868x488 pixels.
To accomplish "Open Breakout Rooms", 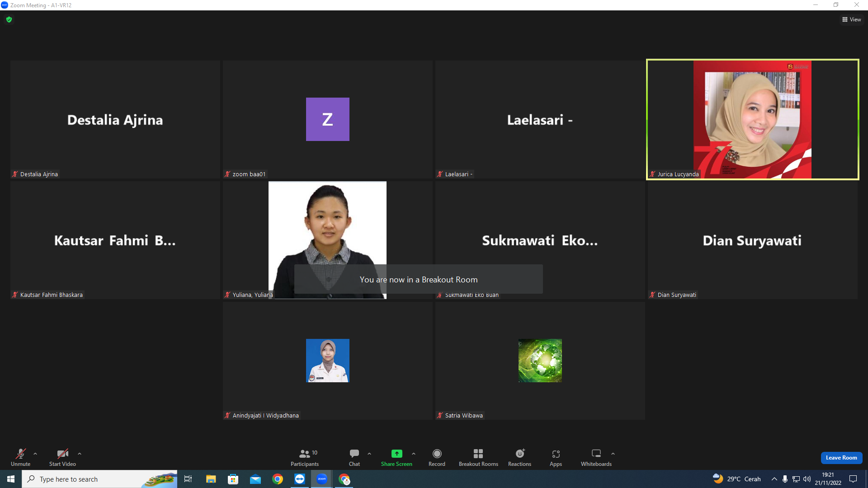I will point(478,457).
